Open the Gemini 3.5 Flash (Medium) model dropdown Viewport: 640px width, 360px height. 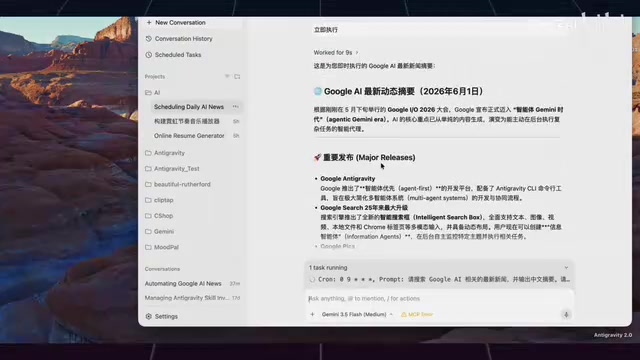click(357, 314)
